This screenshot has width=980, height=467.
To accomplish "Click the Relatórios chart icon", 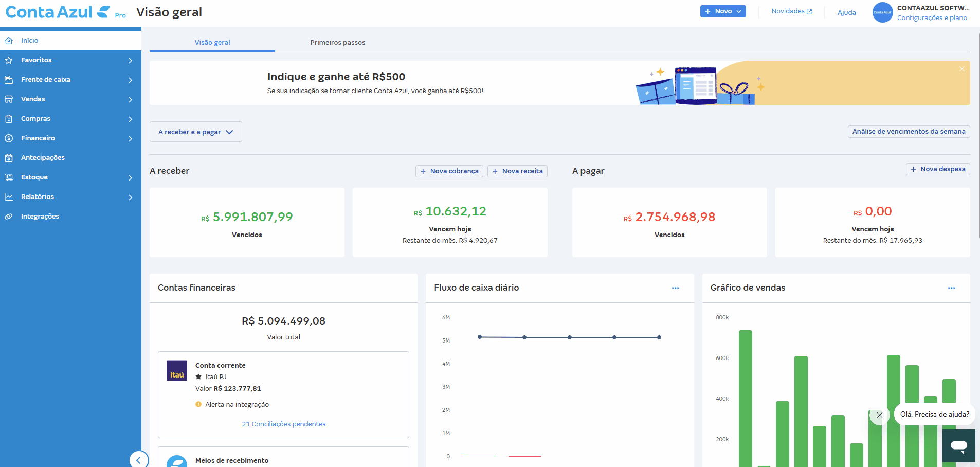I will [9, 197].
